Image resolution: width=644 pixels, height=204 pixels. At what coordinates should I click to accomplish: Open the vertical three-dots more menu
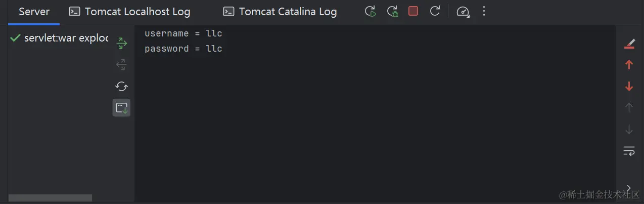pos(484,11)
